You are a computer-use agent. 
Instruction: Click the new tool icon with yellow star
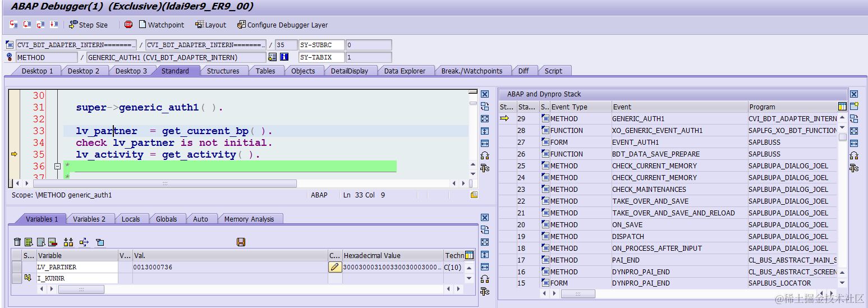coord(854,107)
